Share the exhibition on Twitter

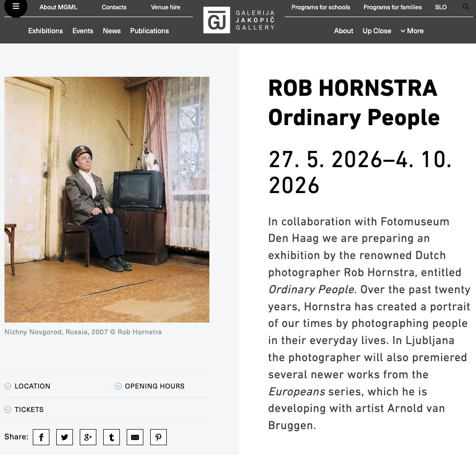point(65,437)
